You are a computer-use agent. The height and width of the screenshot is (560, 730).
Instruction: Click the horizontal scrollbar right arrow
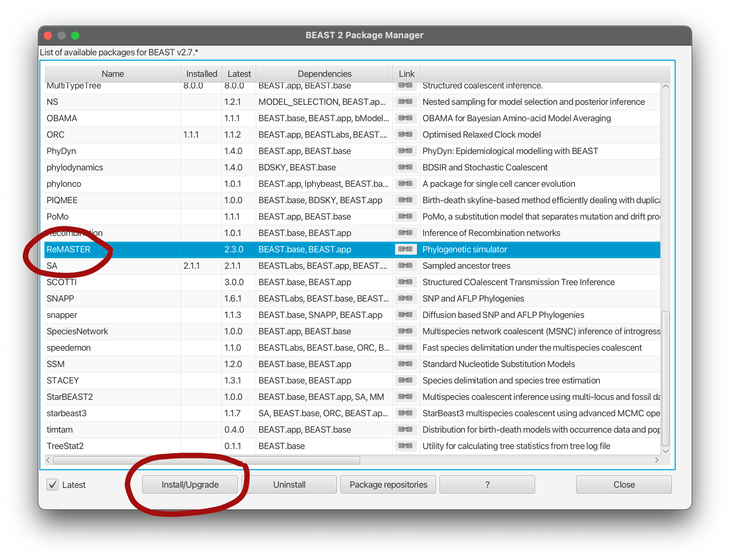coord(657,460)
